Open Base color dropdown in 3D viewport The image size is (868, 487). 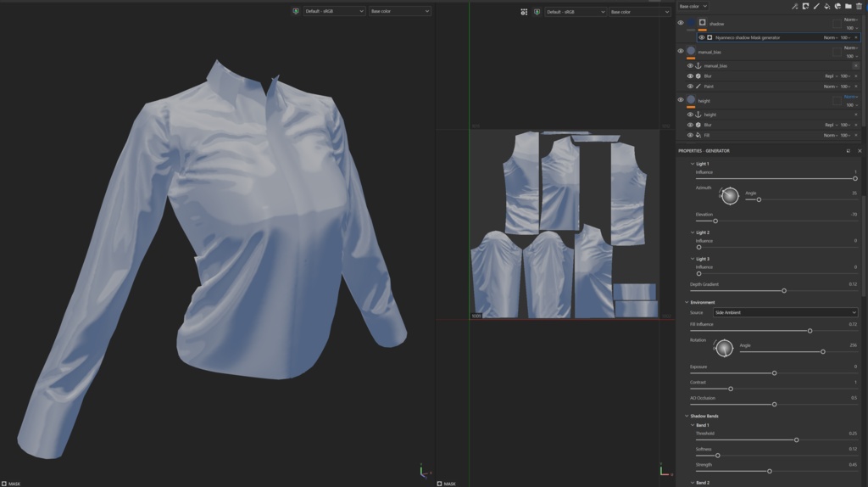(x=400, y=11)
